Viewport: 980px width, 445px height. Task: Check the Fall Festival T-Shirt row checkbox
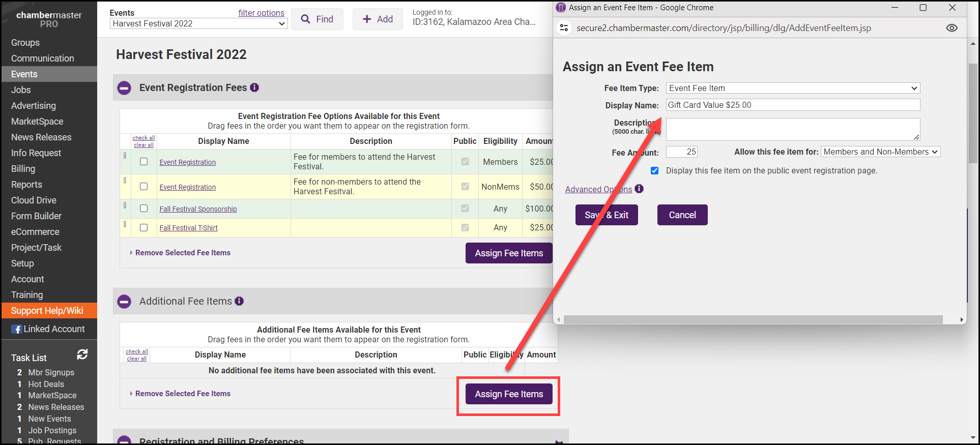pyautogui.click(x=143, y=228)
